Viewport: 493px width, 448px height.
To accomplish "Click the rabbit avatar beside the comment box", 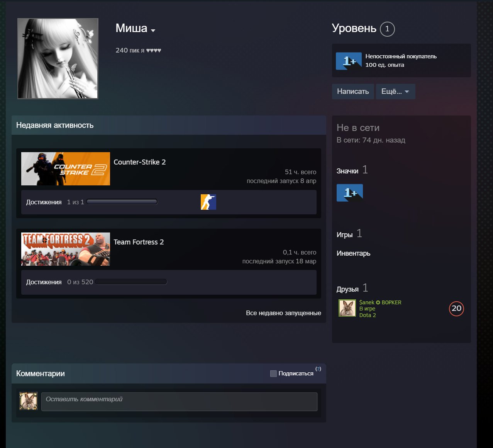I will click(29, 401).
